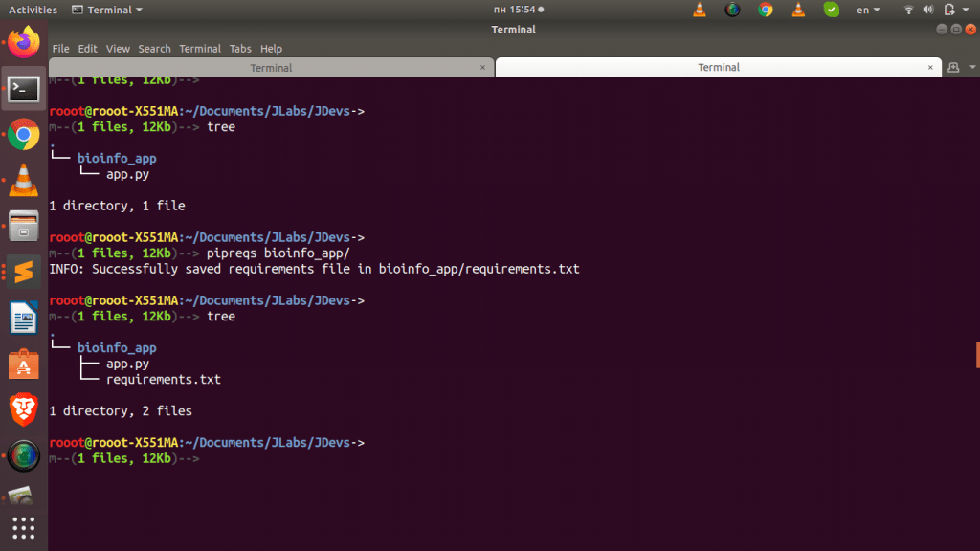Open the new-tab profile dropdown arrow
The height and width of the screenshot is (551, 980).
971,67
